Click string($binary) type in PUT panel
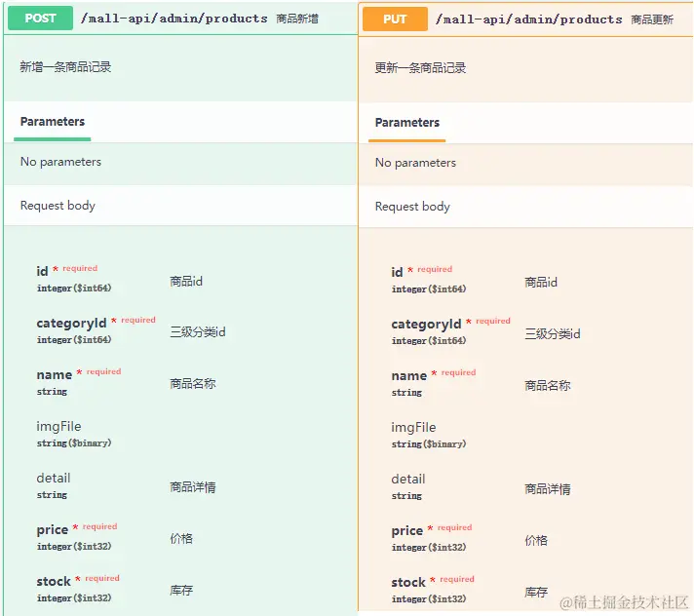Screen dimensions: 694x616 pyautogui.click(x=429, y=443)
